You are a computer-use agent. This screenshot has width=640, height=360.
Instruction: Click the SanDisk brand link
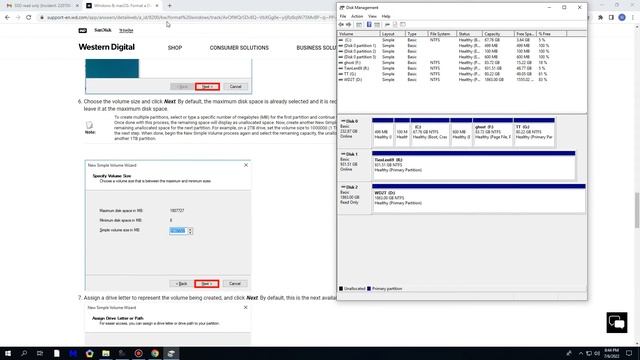coord(102,30)
